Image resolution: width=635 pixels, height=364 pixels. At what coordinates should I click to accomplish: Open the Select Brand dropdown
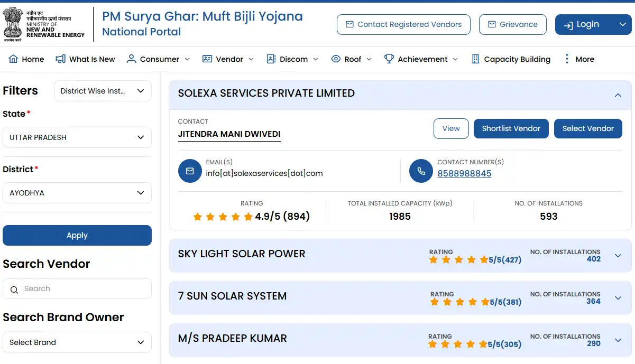point(77,342)
